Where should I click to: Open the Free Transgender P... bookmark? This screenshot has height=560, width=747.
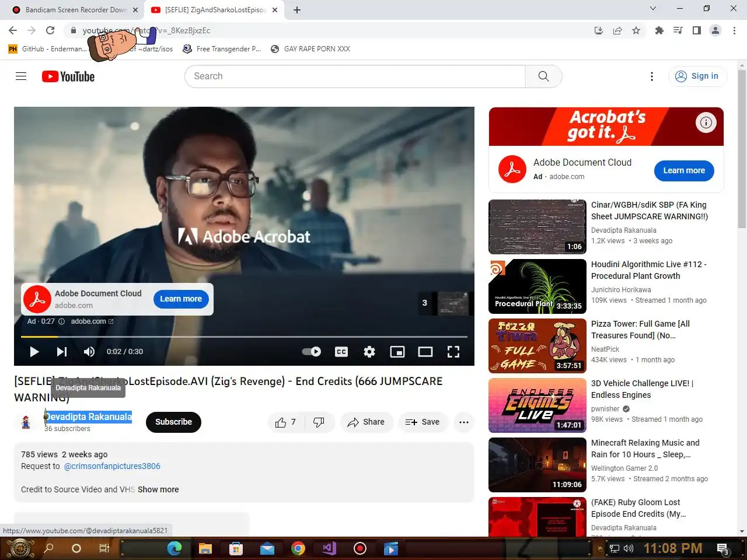click(222, 49)
